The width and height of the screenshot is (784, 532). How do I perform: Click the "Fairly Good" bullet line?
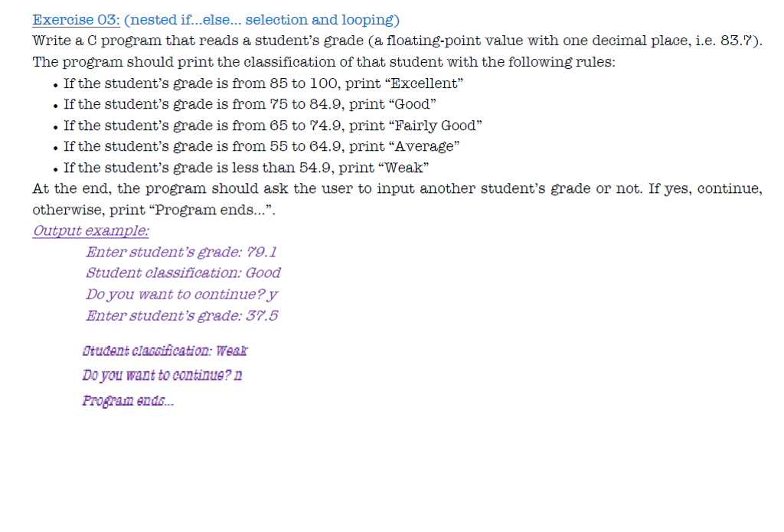pos(273,126)
